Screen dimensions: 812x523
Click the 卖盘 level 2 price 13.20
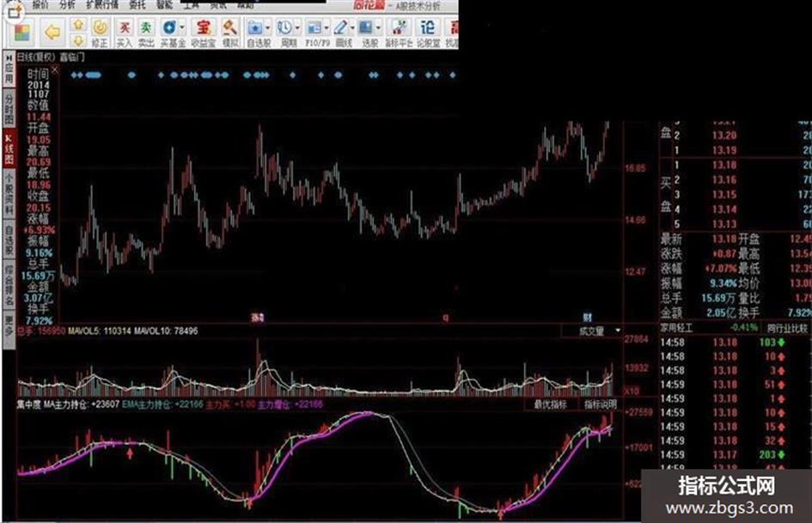[724, 136]
